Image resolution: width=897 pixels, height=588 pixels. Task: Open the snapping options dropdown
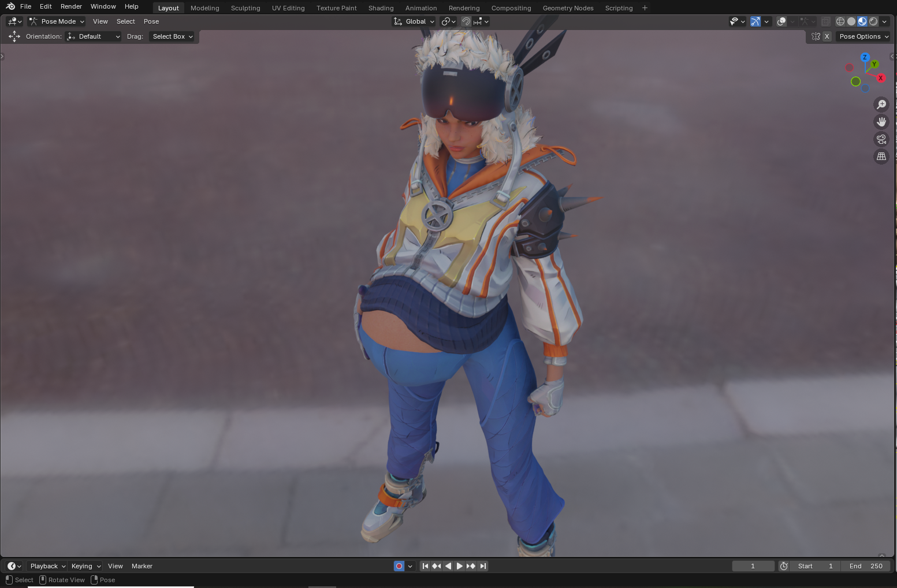click(481, 21)
